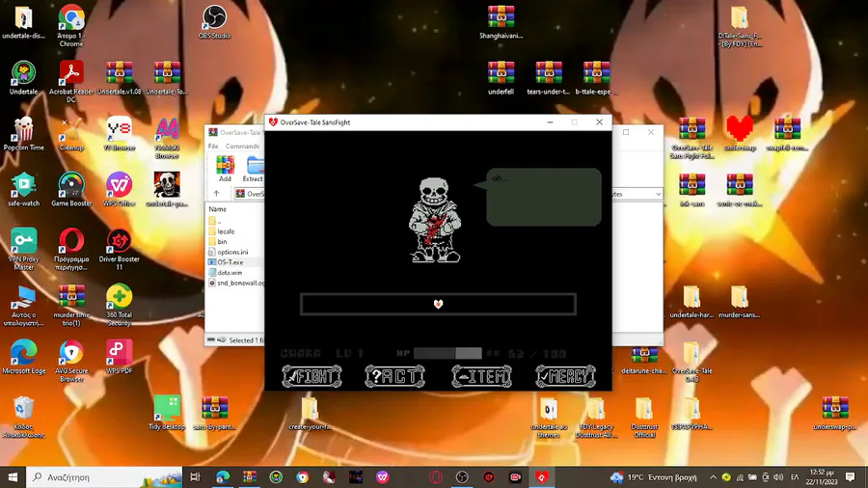Open the File menu in WinRAR

click(213, 146)
